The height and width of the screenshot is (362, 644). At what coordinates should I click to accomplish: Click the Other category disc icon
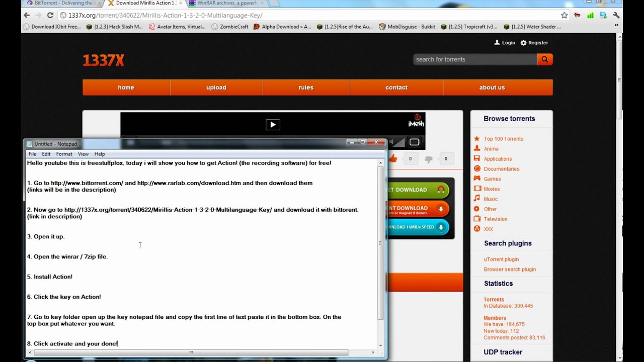[476, 209]
